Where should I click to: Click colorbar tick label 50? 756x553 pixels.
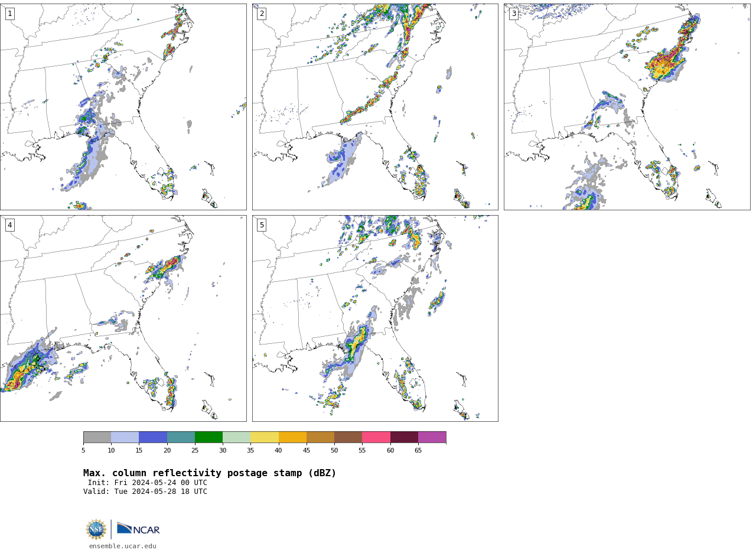pos(334,451)
